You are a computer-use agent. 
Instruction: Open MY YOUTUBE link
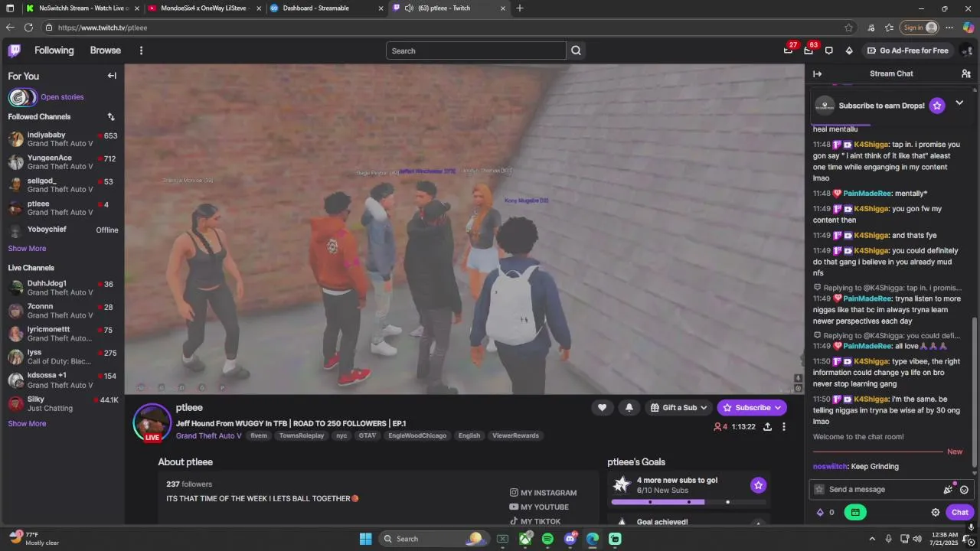pyautogui.click(x=539, y=507)
